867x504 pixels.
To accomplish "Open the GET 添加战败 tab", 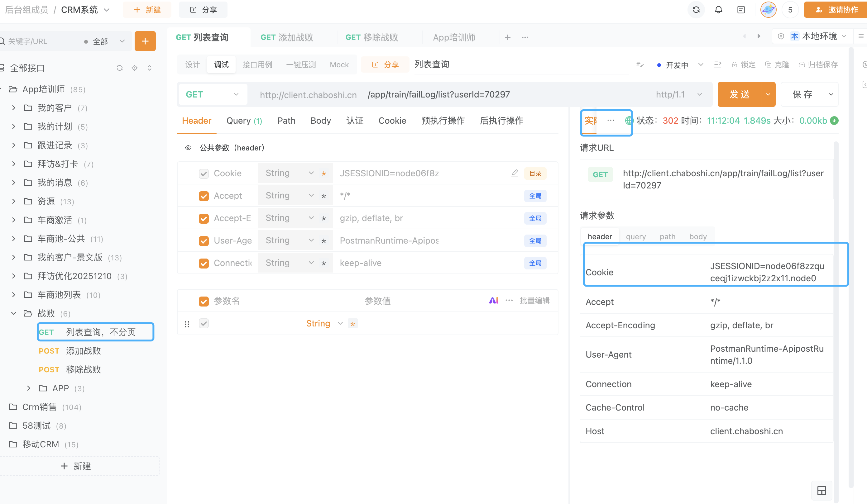I will [x=287, y=37].
